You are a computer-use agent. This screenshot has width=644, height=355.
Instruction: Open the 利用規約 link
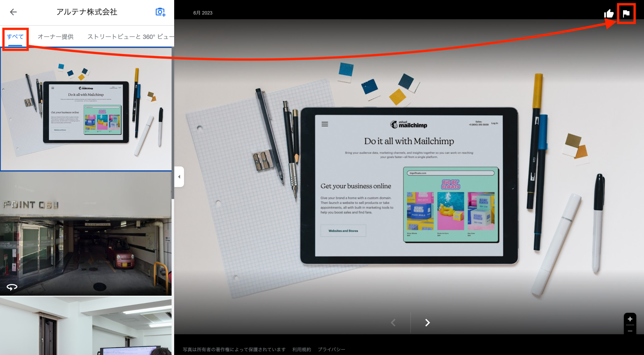coord(302,349)
